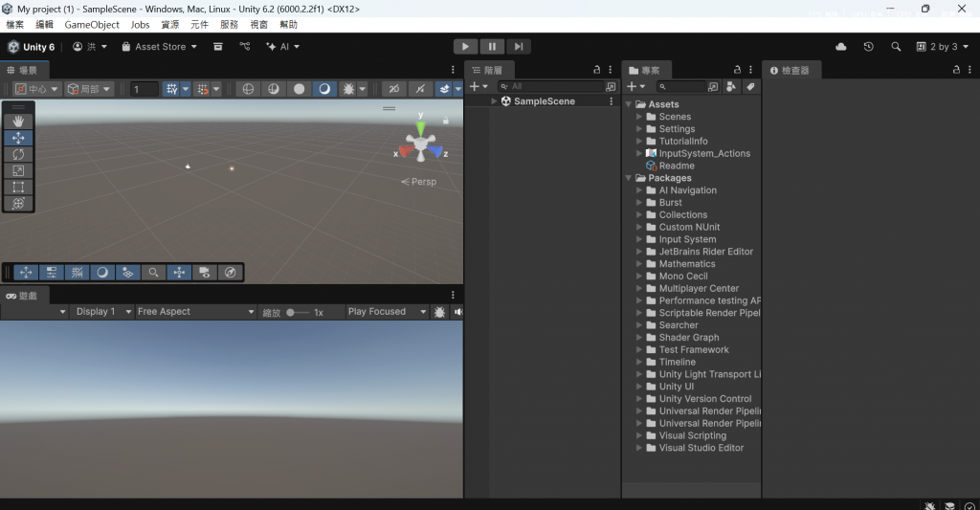
Task: Open the Hierarchy search window icon
Action: point(611,87)
